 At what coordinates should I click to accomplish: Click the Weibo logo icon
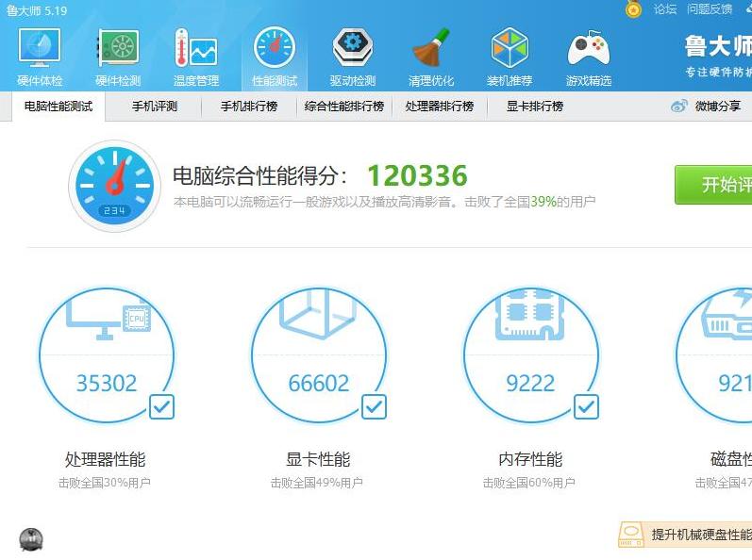pyautogui.click(x=679, y=106)
